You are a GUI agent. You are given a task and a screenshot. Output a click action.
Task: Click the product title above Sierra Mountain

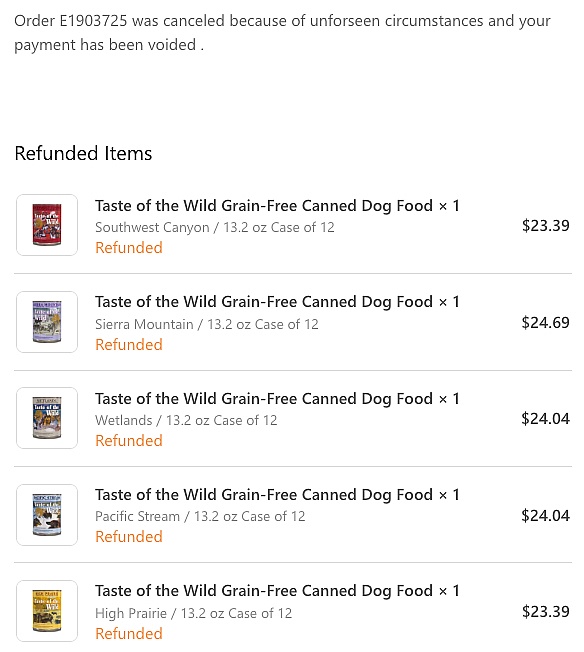(277, 302)
